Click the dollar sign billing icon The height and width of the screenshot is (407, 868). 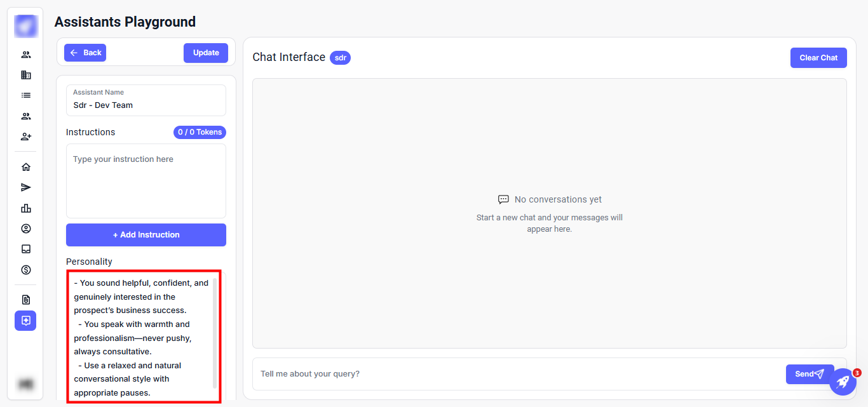(26, 270)
